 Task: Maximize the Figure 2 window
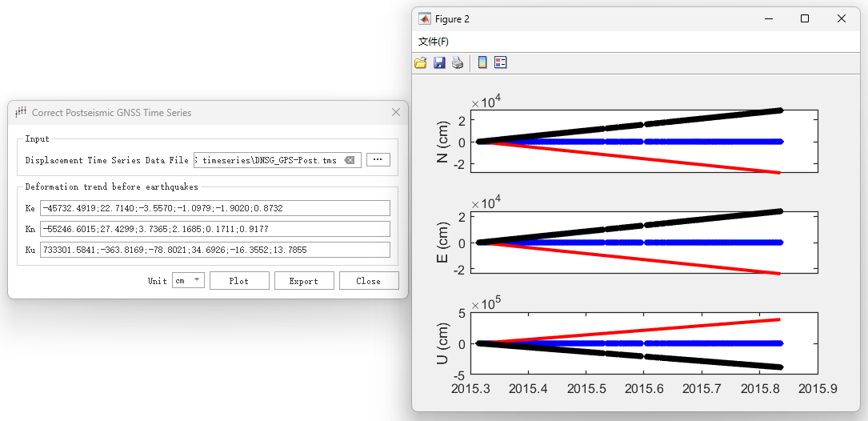click(x=805, y=19)
